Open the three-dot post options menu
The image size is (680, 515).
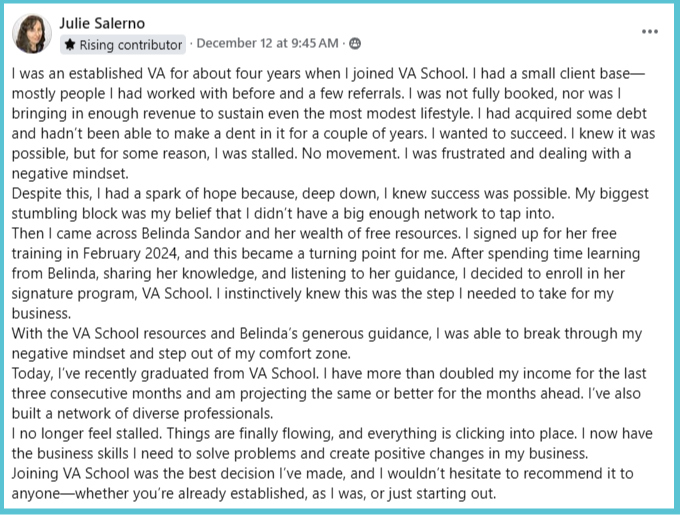click(650, 31)
